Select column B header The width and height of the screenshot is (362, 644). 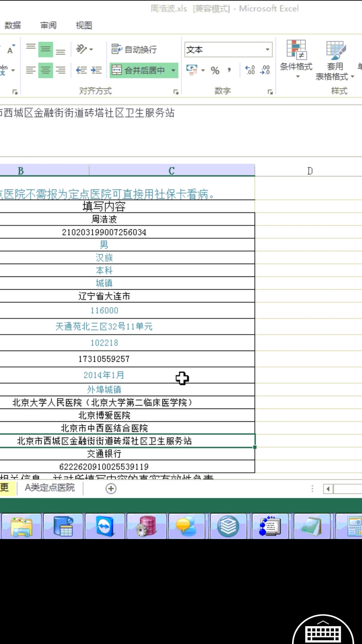tap(44, 171)
